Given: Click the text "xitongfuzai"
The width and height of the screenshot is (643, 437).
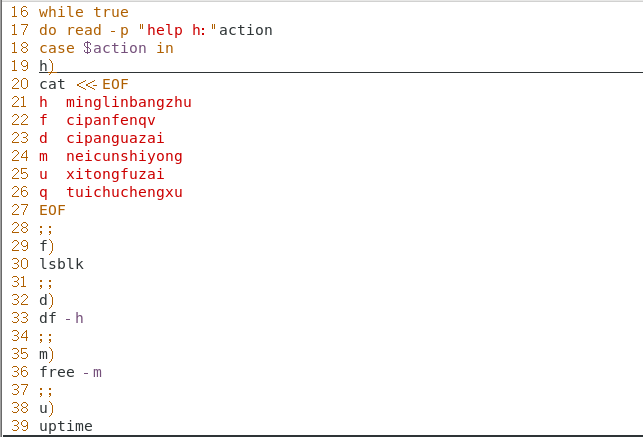Looking at the screenshot, I should point(115,174).
